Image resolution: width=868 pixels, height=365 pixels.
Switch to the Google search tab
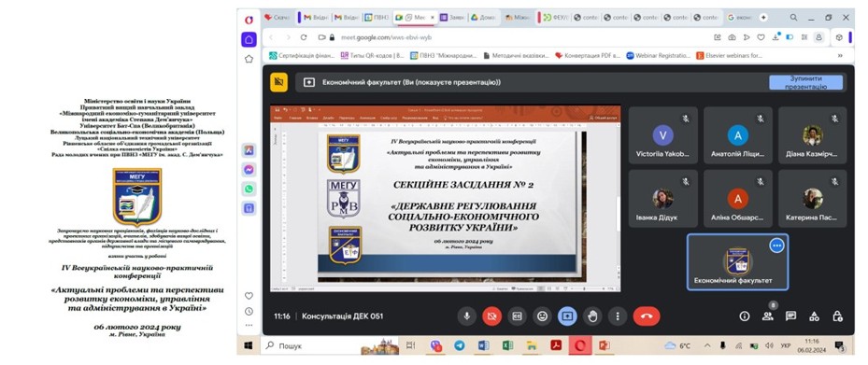coord(740,18)
